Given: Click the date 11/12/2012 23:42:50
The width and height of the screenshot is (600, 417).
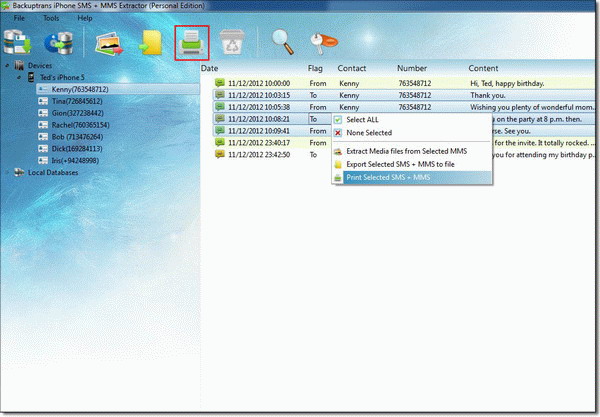Looking at the screenshot, I should pyautogui.click(x=259, y=154).
